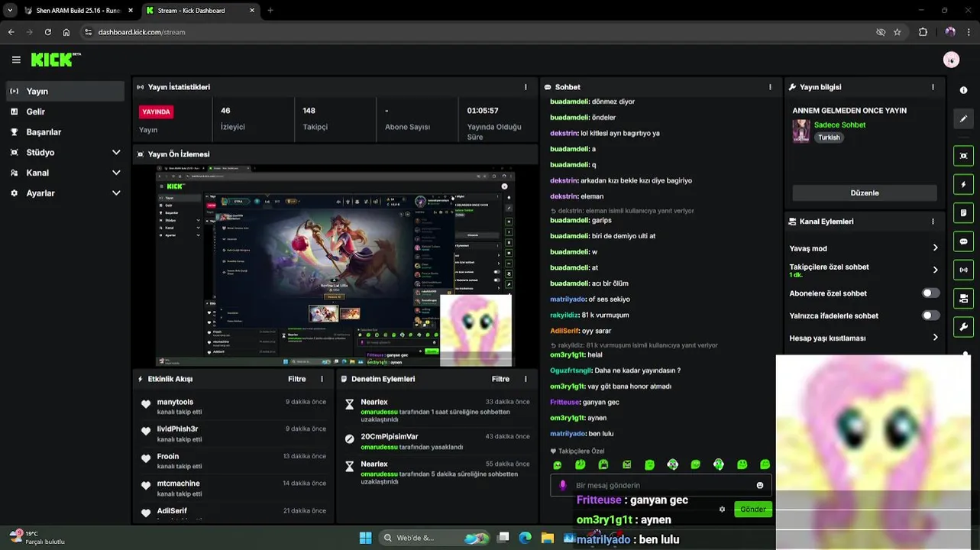Click the browser home button
This screenshot has width=980, height=550.
[66, 32]
